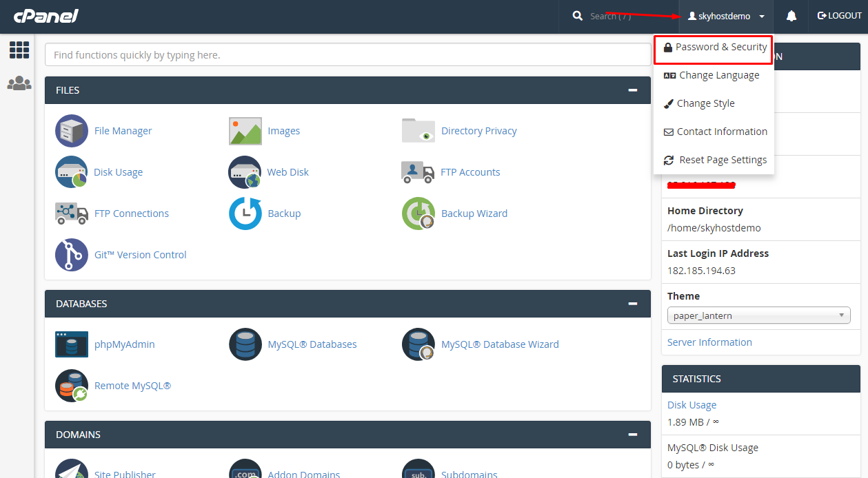Open the Addon Domains icon
Viewport: 868px width, 478px height.
click(x=245, y=468)
